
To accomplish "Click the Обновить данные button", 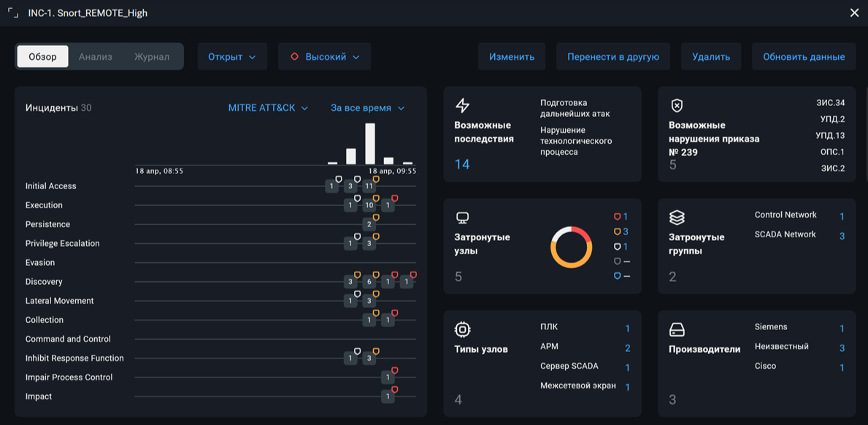I will 804,56.
